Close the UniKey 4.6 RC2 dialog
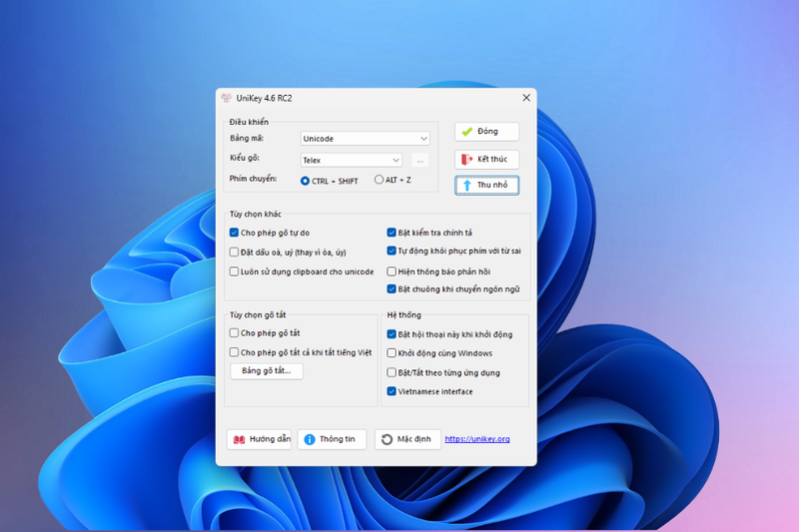Image resolution: width=799 pixels, height=532 pixels. [x=526, y=98]
